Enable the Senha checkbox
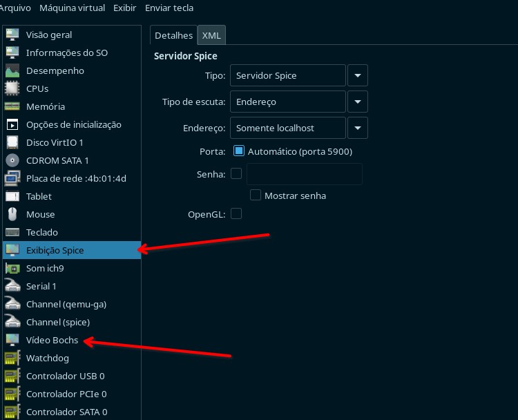Image resolution: width=518 pixels, height=420 pixels. click(x=236, y=173)
